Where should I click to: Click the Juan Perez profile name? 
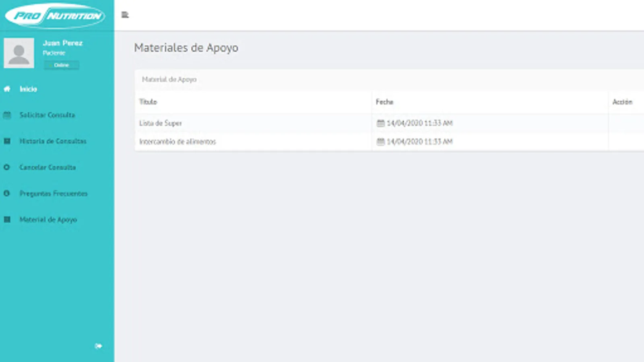click(62, 43)
